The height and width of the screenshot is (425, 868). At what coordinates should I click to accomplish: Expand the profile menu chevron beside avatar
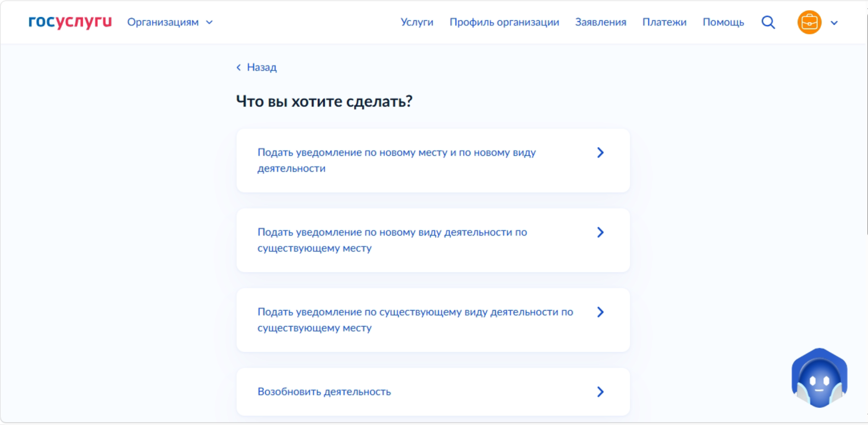pyautogui.click(x=834, y=23)
